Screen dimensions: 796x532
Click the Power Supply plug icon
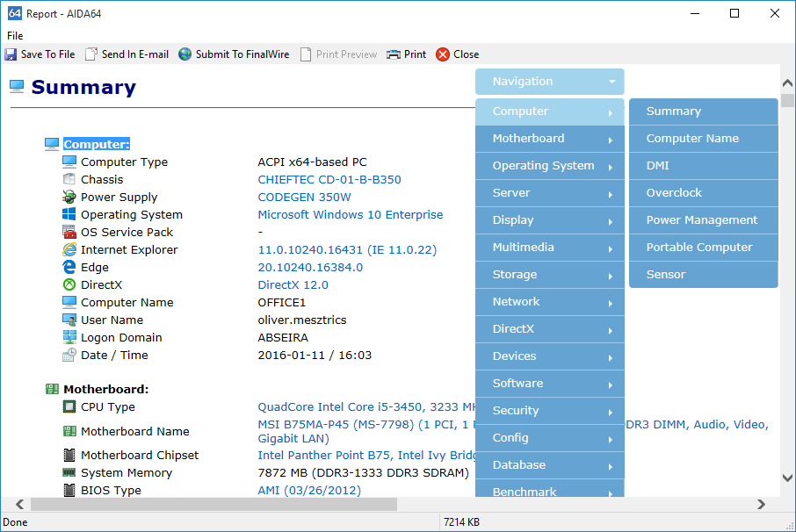click(69, 197)
